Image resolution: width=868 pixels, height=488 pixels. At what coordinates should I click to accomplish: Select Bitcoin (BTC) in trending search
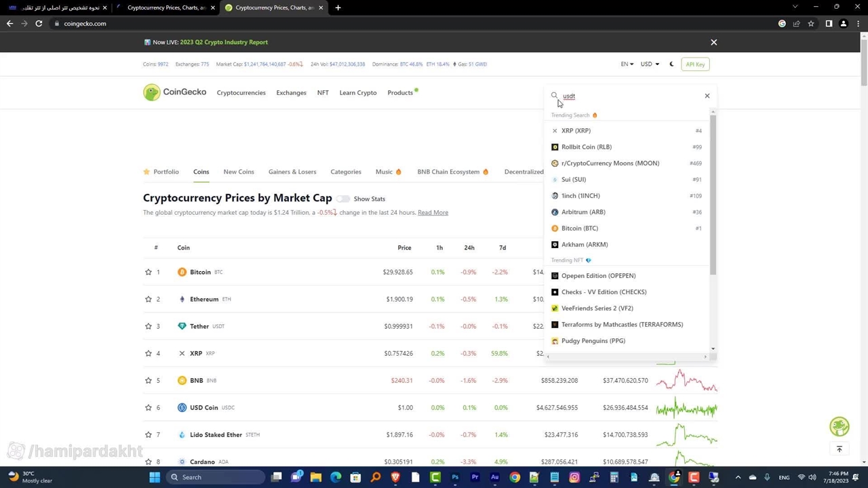(x=579, y=228)
